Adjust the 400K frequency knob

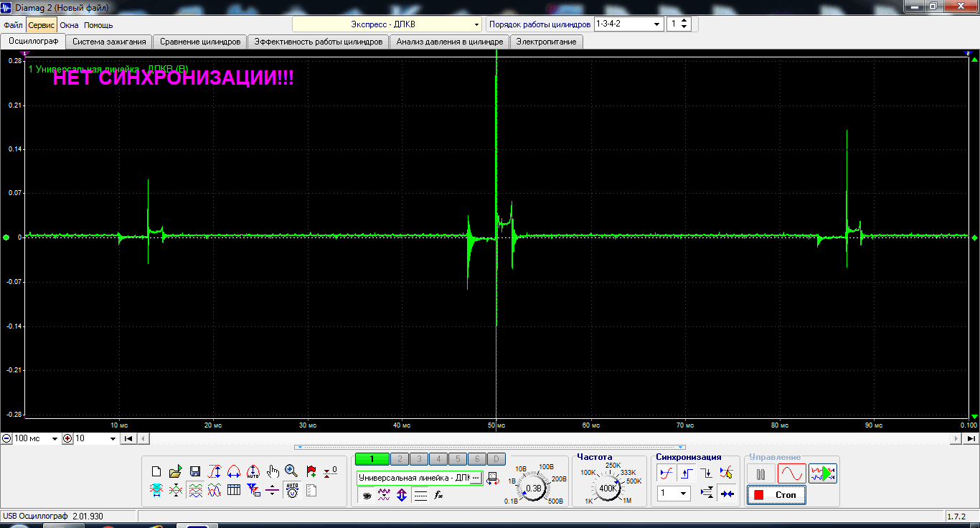tap(609, 488)
